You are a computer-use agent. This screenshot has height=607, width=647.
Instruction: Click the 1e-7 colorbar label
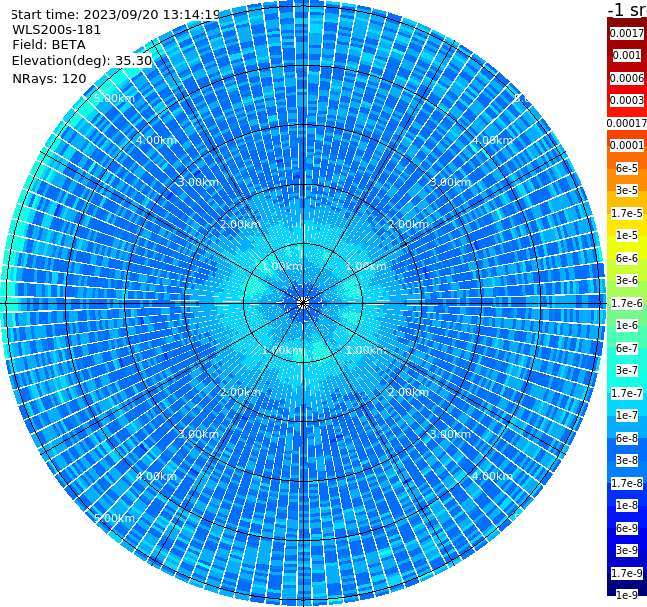(x=627, y=415)
